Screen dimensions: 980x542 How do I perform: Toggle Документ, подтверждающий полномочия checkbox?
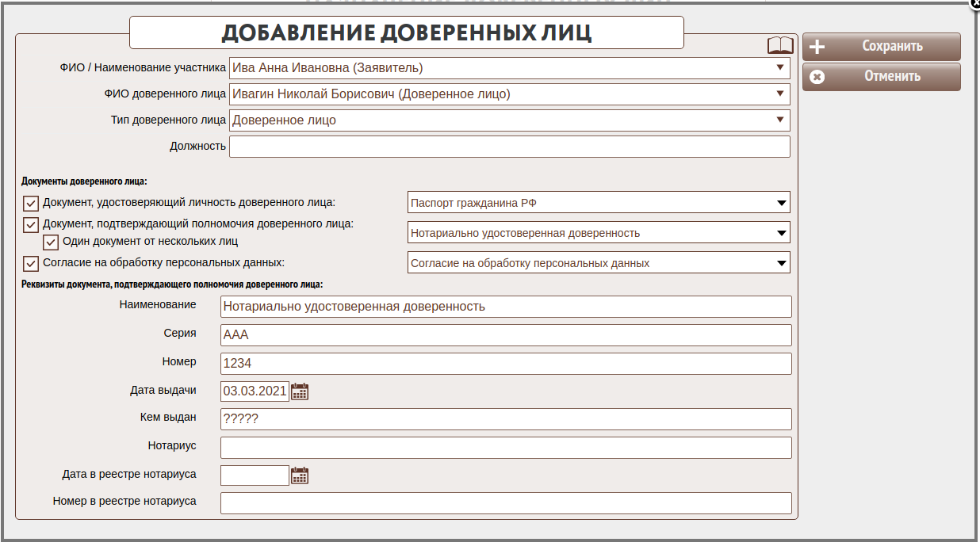click(x=31, y=224)
